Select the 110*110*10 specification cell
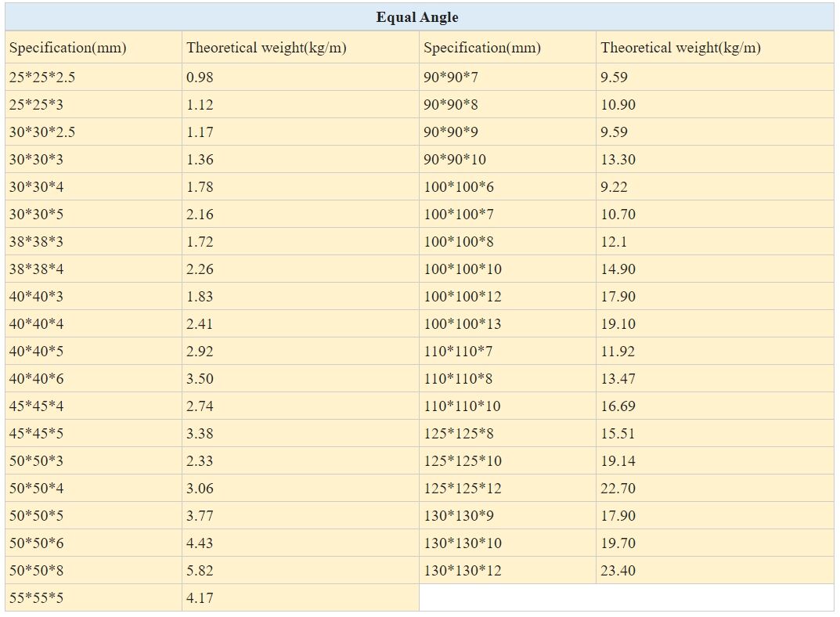Image resolution: width=840 pixels, height=617 pixels. pos(463,406)
